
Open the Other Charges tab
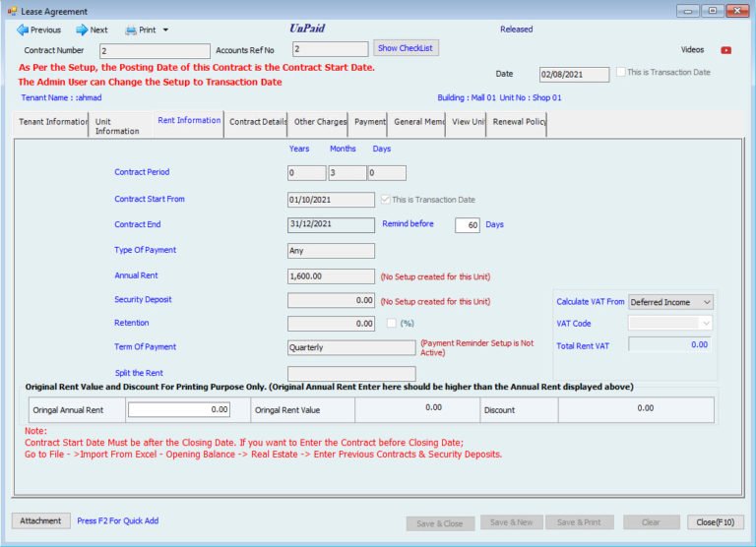(320, 122)
